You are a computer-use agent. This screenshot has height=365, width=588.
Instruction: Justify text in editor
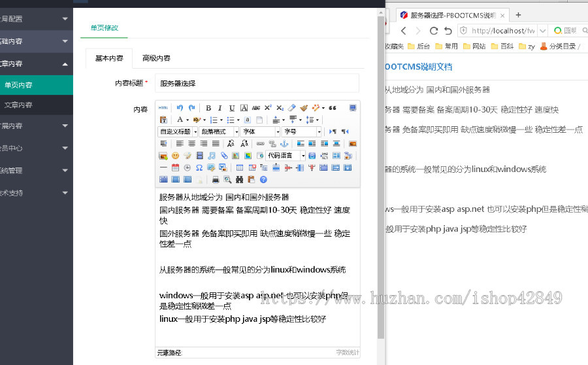point(216,143)
